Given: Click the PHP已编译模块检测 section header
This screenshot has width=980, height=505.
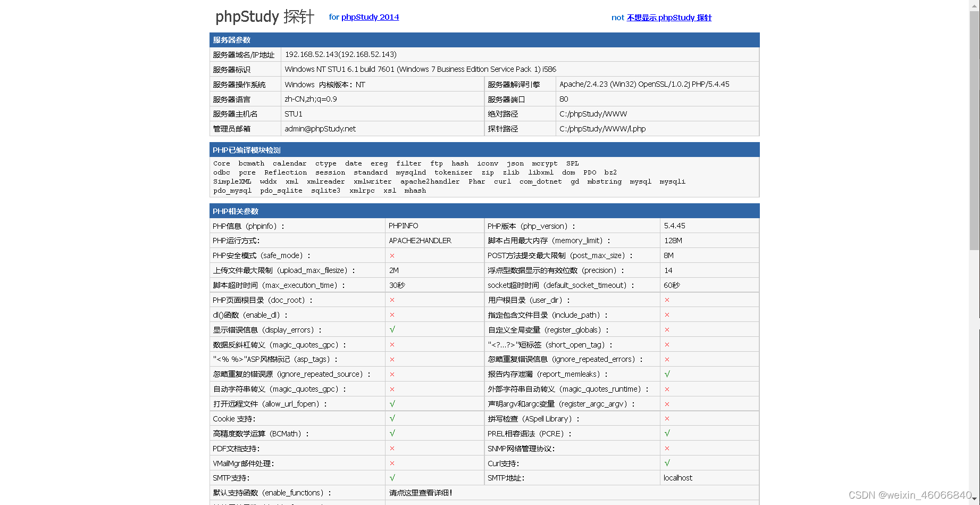Looking at the screenshot, I should click(484, 150).
